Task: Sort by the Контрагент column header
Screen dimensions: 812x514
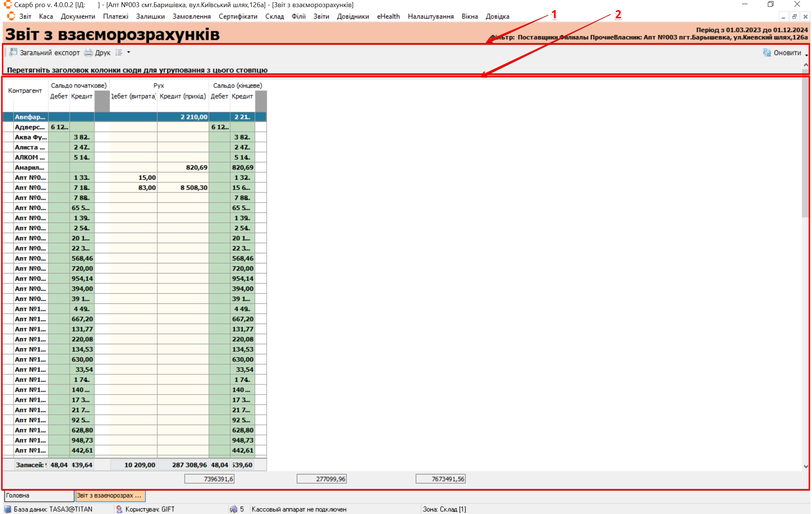Action: point(25,91)
